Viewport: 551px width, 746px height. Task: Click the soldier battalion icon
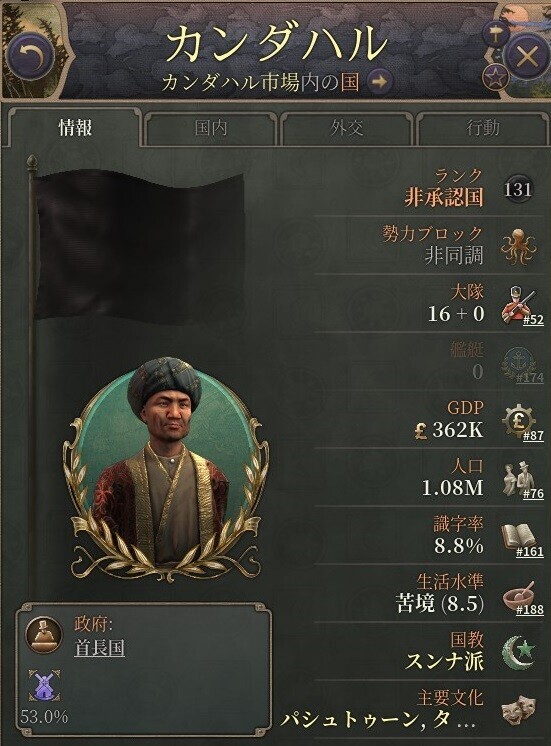(519, 304)
